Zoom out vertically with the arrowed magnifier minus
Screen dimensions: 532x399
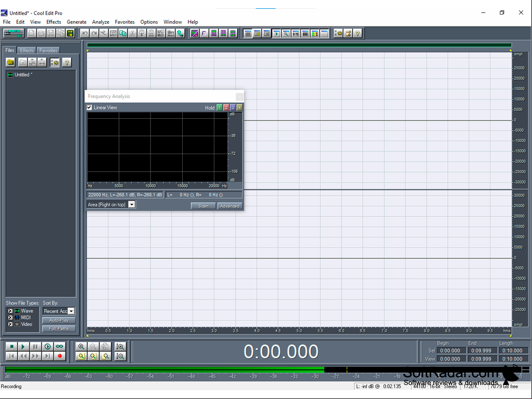(x=120, y=356)
